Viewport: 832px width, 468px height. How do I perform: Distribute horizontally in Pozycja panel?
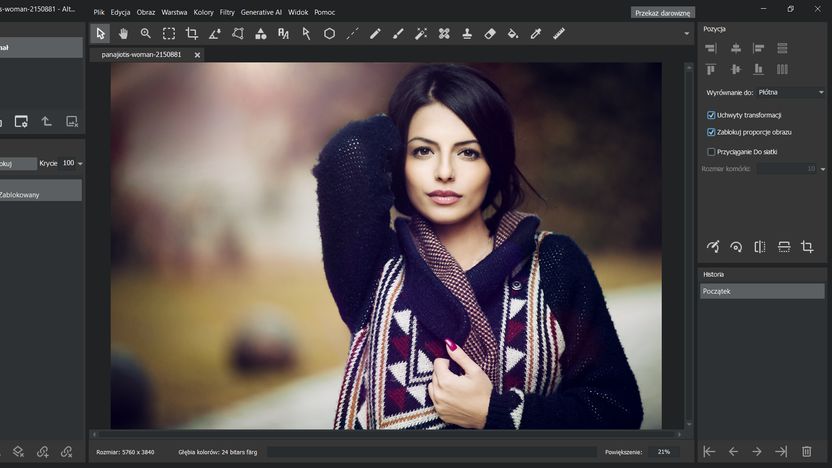[782, 69]
